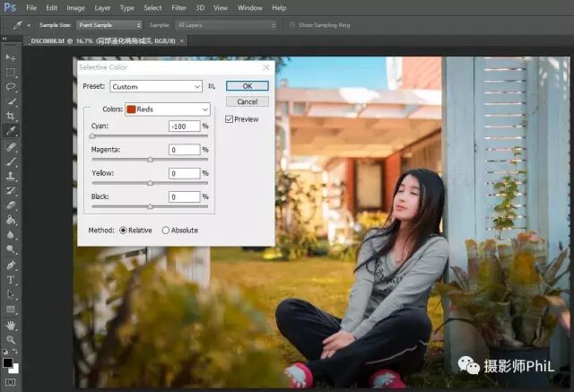Close the Selective Color dialog
Viewport: 574px width, 392px height.
click(x=266, y=67)
